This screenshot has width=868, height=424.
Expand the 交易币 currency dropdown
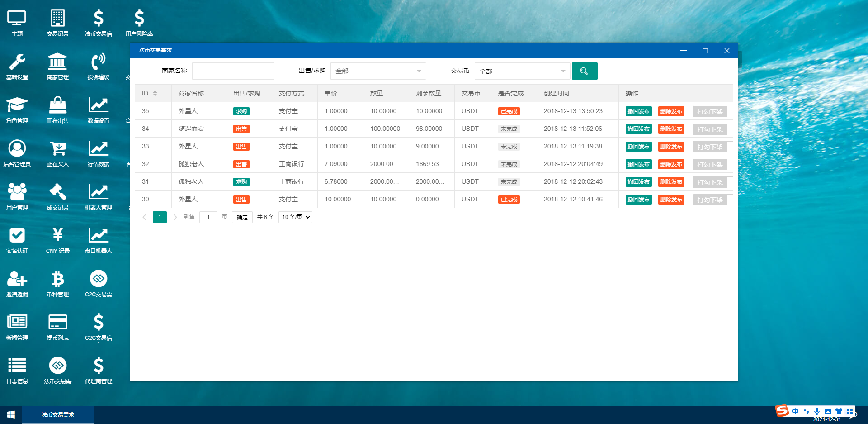tap(522, 71)
